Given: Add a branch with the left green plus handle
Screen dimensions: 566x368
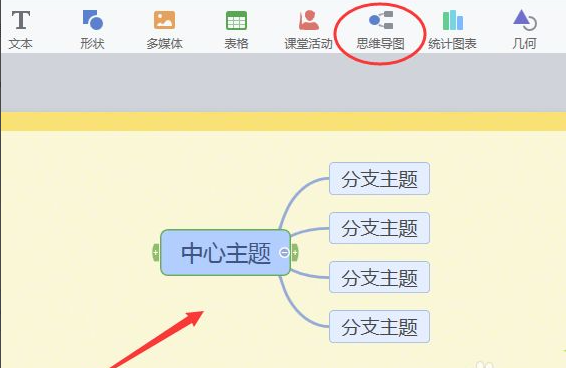Looking at the screenshot, I should click(156, 252).
